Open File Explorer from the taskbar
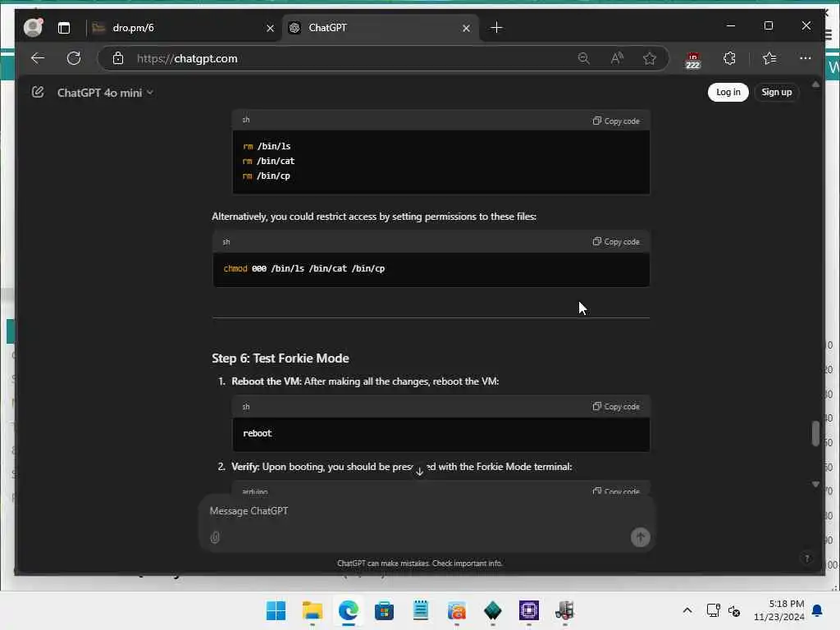The height and width of the screenshot is (630, 840). (313, 610)
